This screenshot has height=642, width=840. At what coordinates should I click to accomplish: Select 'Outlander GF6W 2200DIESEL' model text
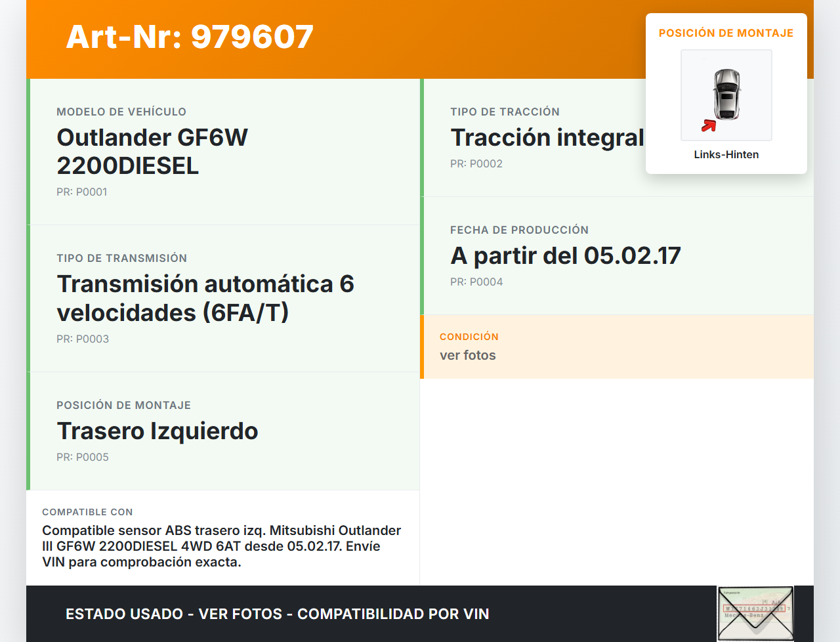click(152, 151)
